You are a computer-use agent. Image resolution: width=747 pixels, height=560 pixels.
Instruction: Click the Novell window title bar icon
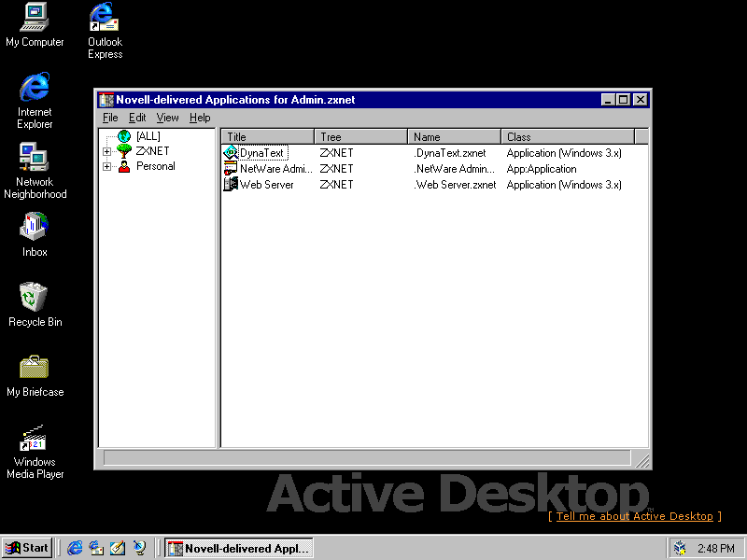106,100
